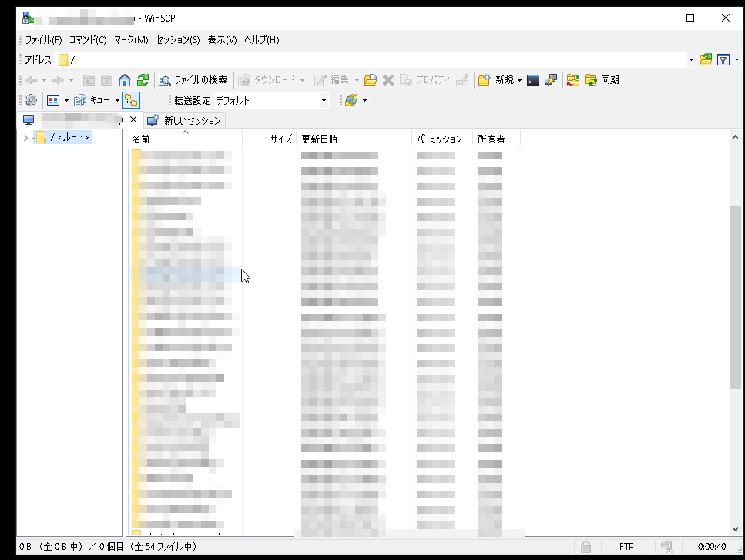745x560 pixels.
Task: Click the 同期 synchronize button
Action: click(602, 80)
